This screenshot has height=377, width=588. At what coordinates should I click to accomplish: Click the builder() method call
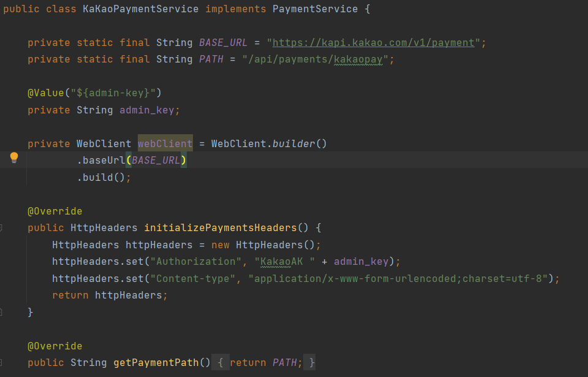tap(300, 143)
